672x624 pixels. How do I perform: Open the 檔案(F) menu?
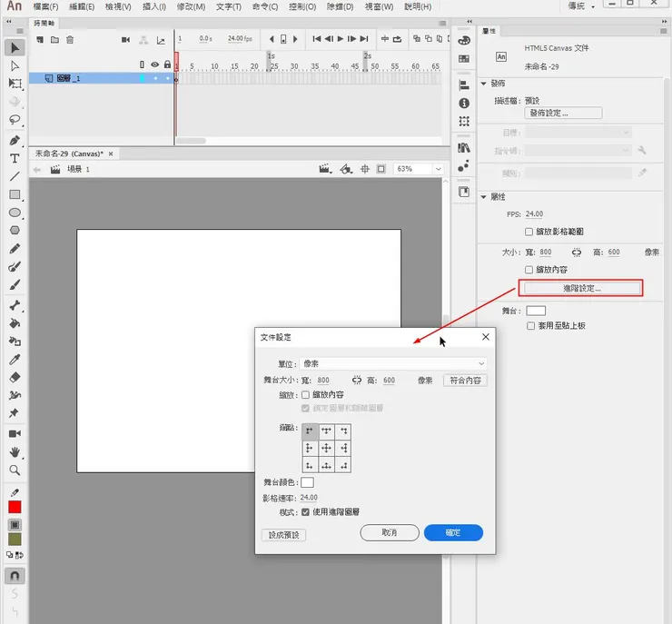pyautogui.click(x=45, y=7)
